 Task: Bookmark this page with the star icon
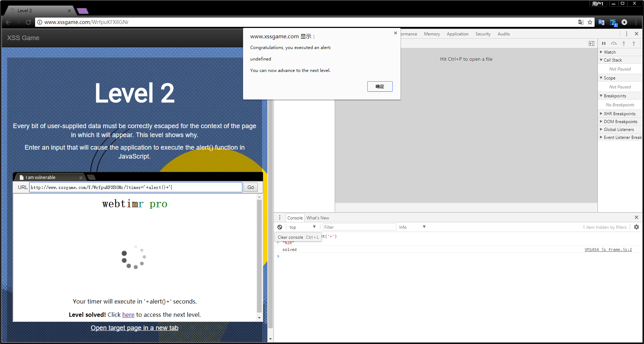coord(590,22)
